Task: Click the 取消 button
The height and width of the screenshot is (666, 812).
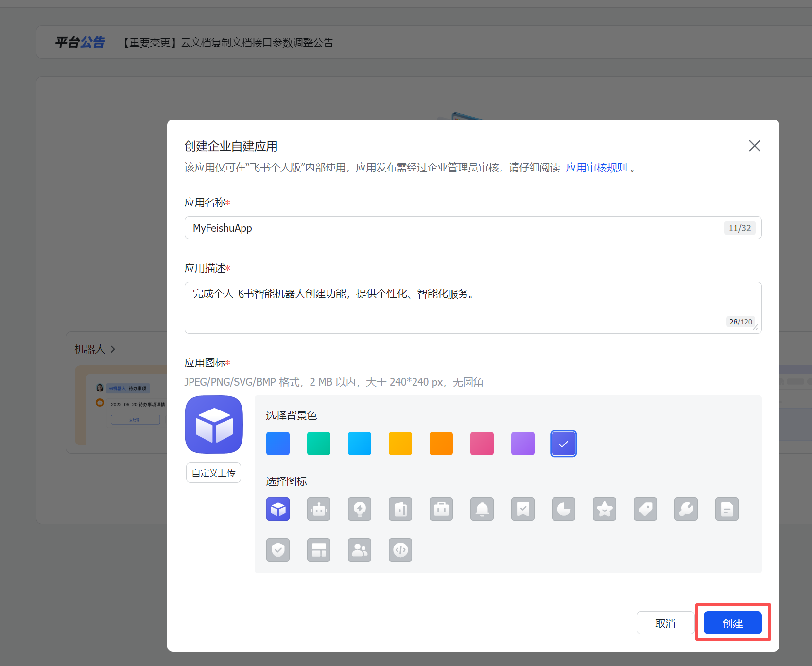Action: (665, 623)
